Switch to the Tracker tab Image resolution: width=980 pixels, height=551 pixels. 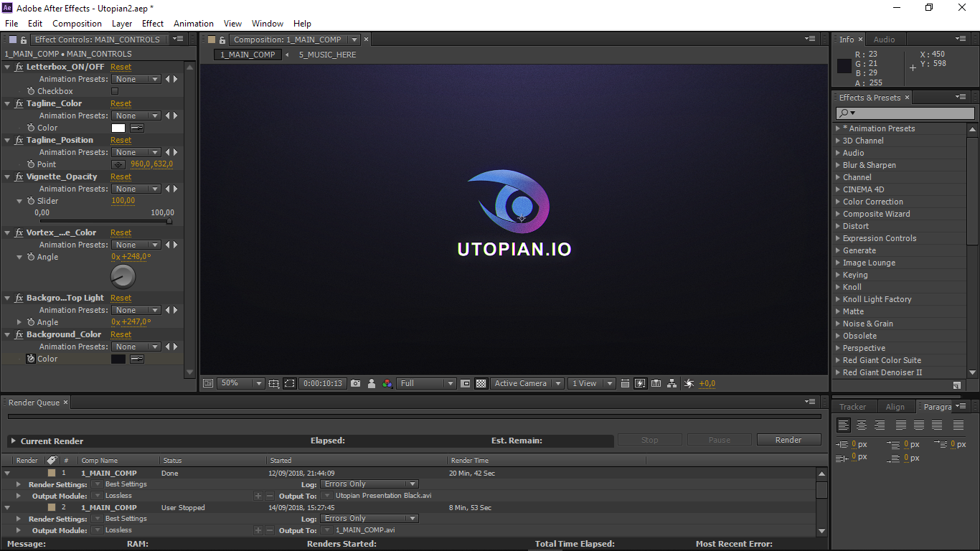pyautogui.click(x=853, y=407)
